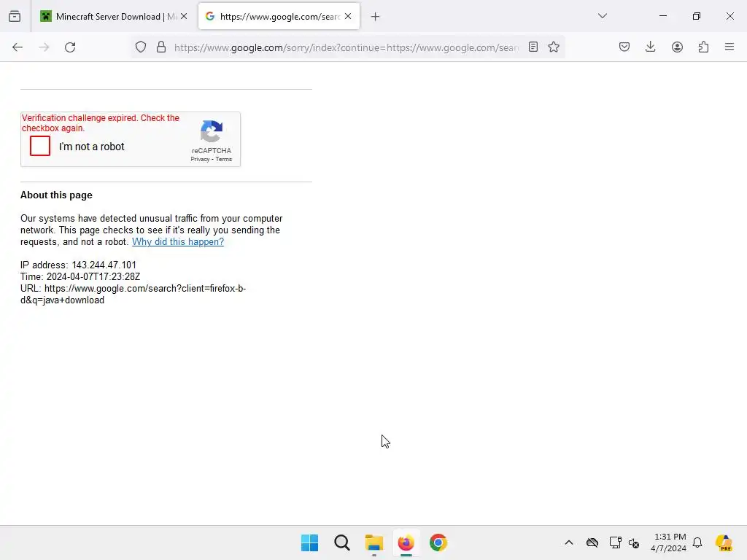
Task: Click the Firefox taskbar icon
Action: tap(406, 542)
